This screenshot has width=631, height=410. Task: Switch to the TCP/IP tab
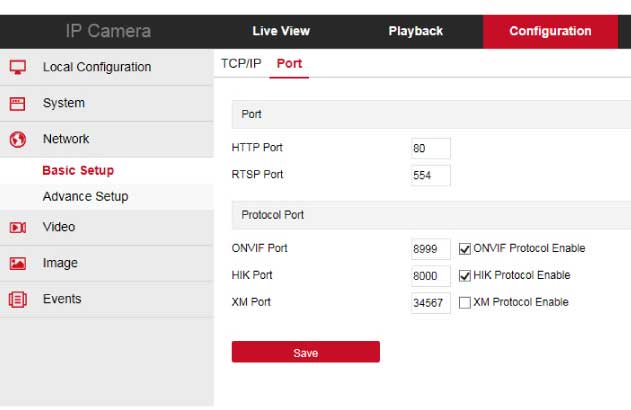point(240,63)
